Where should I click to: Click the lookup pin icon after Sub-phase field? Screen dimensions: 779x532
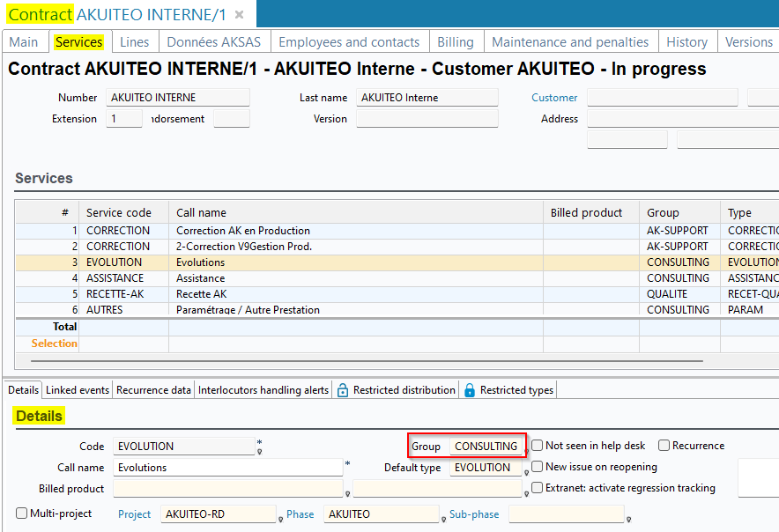(x=627, y=520)
